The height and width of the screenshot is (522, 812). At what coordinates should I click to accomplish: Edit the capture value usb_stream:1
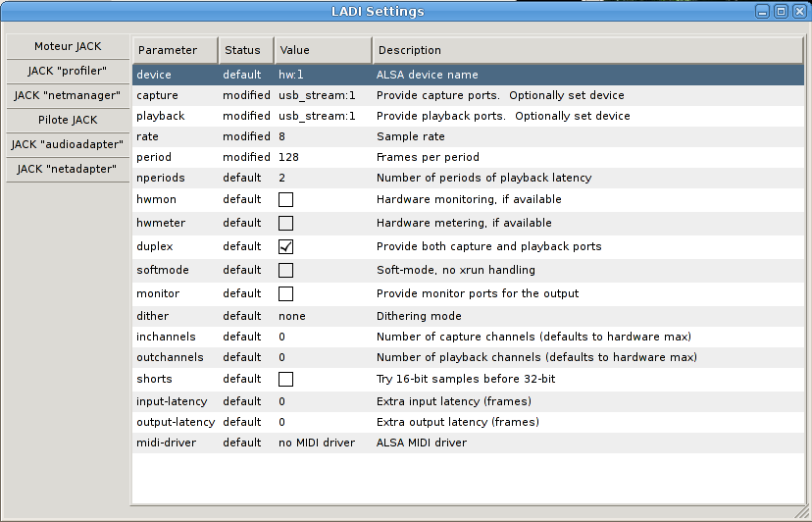pyautogui.click(x=317, y=95)
